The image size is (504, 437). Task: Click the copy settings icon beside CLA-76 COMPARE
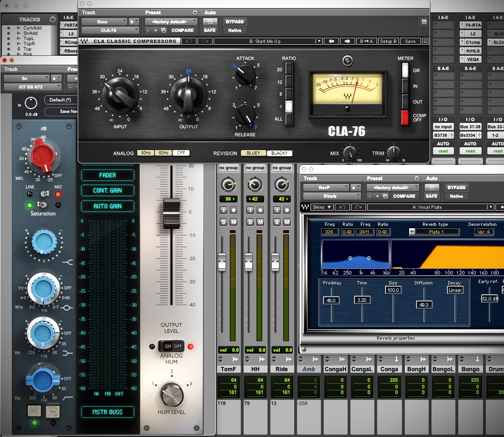point(163,30)
